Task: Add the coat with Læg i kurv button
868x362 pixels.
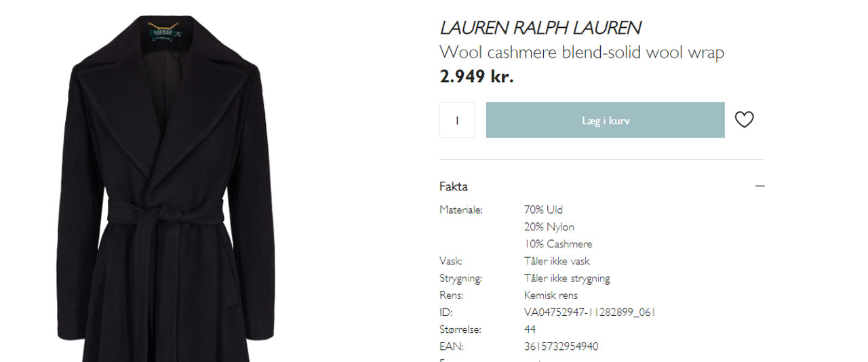Action: point(606,120)
